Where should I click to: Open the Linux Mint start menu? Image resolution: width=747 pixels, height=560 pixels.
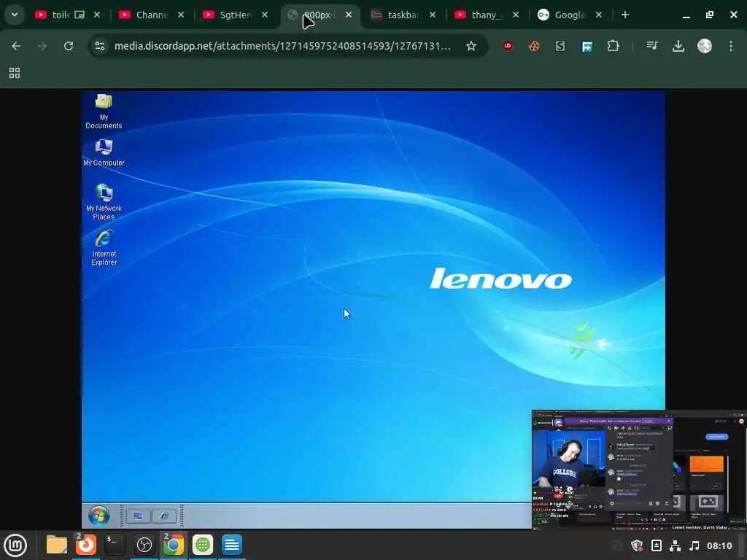[15, 545]
